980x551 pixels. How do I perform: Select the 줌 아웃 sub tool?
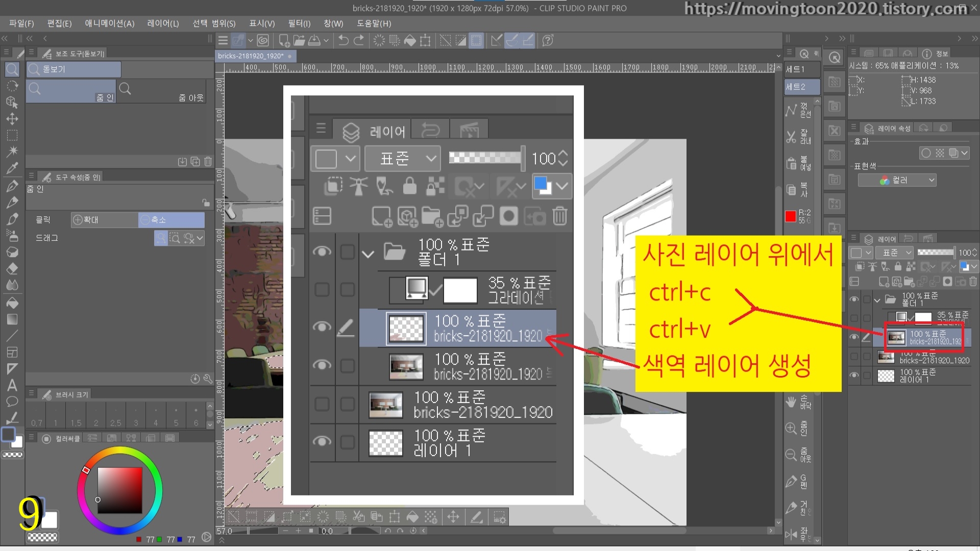click(162, 91)
